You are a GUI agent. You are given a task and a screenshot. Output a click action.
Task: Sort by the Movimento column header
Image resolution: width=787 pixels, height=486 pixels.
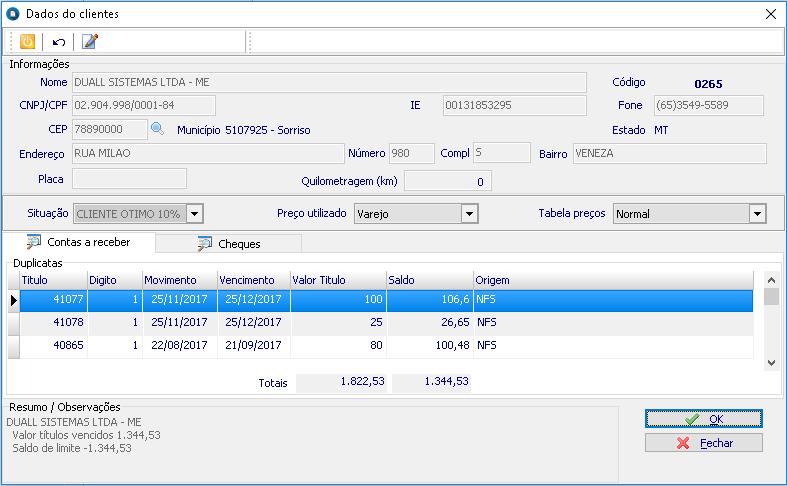pyautogui.click(x=180, y=280)
